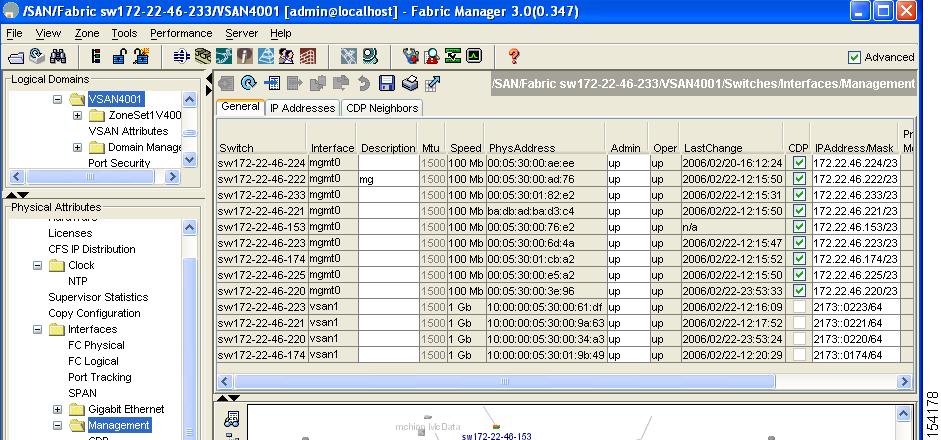Refresh table values with circular arrow icon
This screenshot has height=440, width=941.
pyautogui.click(x=248, y=83)
